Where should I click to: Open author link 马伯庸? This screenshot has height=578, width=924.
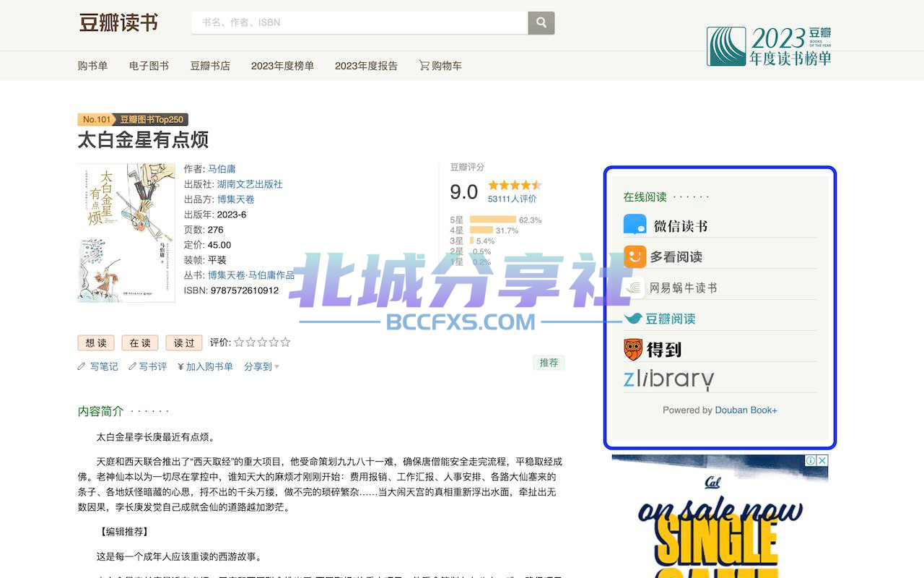[x=222, y=169]
